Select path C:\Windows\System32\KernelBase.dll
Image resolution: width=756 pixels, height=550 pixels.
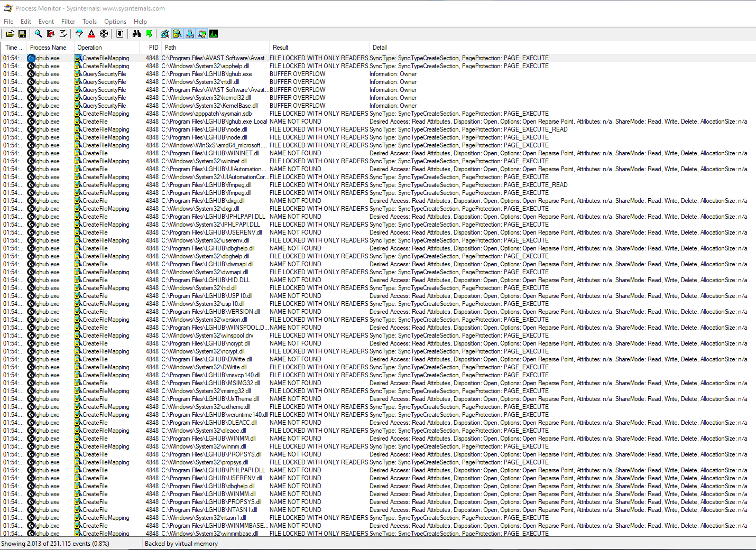click(x=209, y=106)
